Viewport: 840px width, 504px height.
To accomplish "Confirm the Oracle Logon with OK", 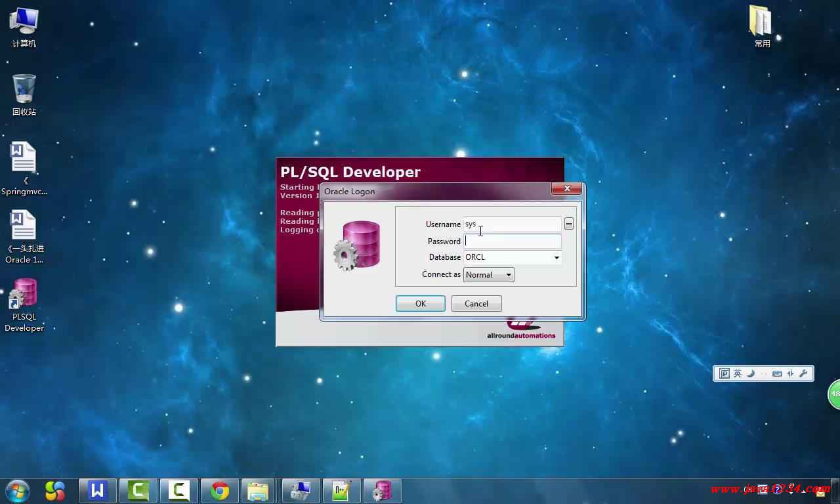I will [421, 303].
